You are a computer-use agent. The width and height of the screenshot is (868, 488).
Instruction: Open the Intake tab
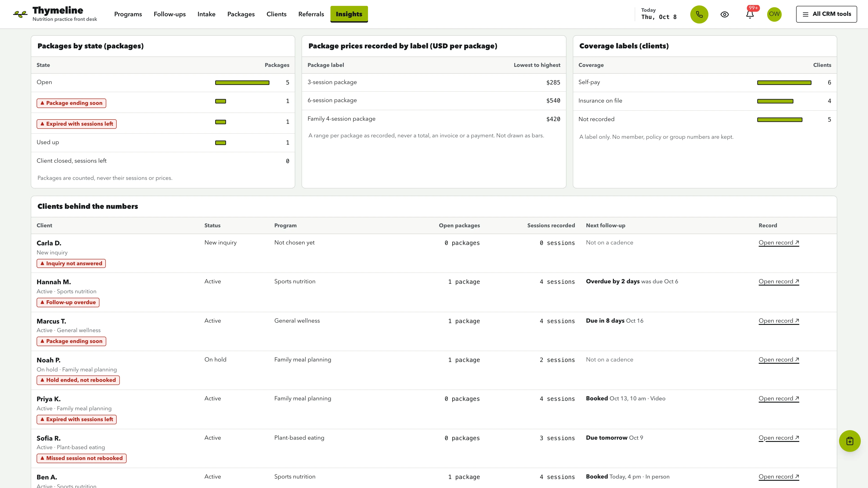pos(206,14)
